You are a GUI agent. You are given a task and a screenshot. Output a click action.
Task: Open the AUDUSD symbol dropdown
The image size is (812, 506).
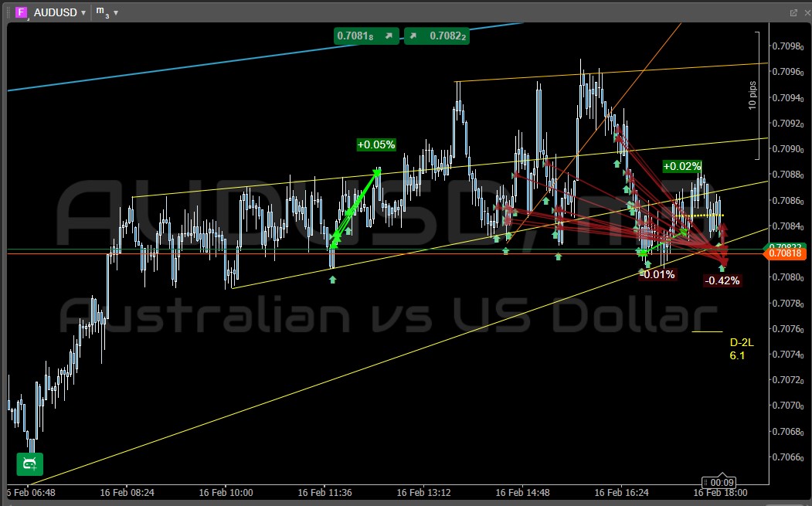[x=83, y=13]
